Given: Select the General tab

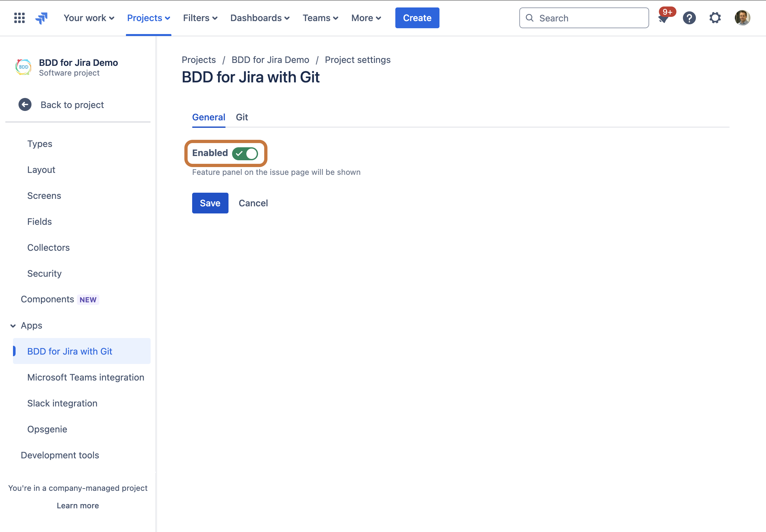Looking at the screenshot, I should (x=209, y=117).
